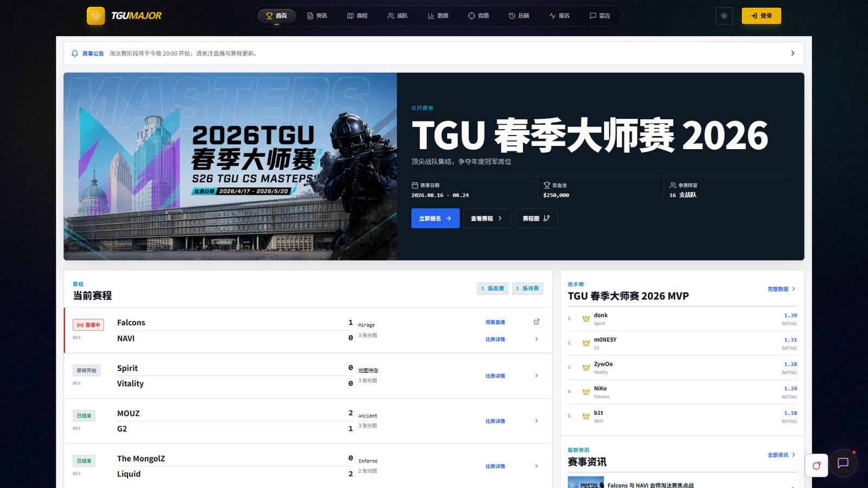Click the external-link icon beside 观看直播
Image resolution: width=868 pixels, height=488 pixels.
(x=537, y=322)
